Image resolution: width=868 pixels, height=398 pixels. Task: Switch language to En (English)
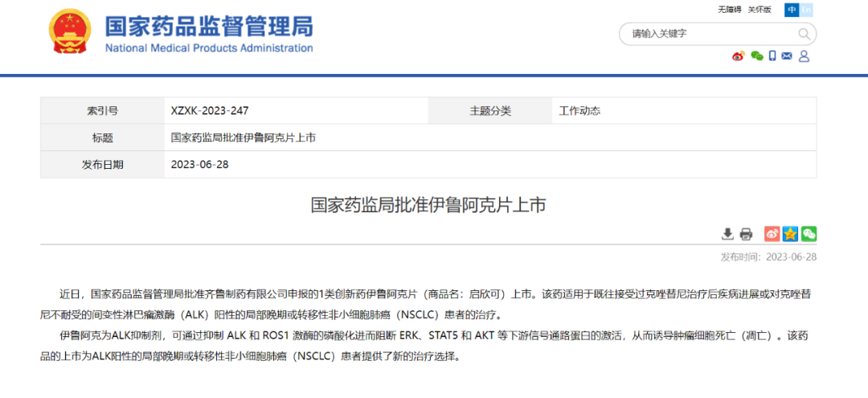(x=807, y=10)
